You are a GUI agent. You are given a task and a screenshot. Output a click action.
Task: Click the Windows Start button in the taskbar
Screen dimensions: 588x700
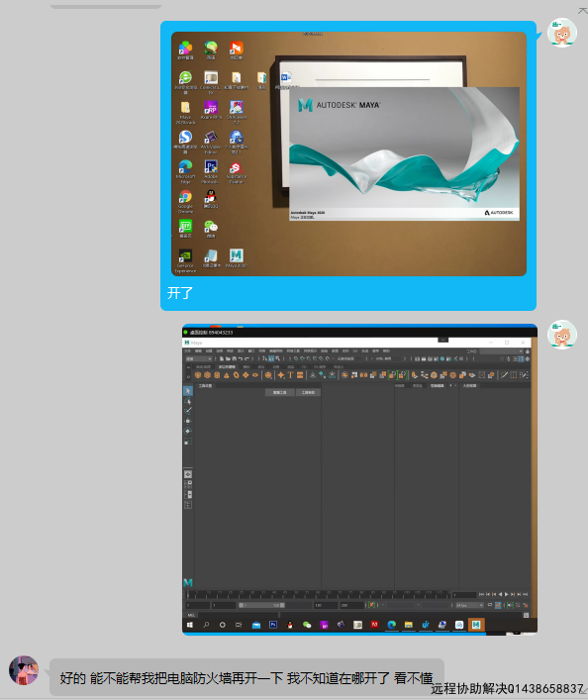pyautogui.click(x=190, y=625)
